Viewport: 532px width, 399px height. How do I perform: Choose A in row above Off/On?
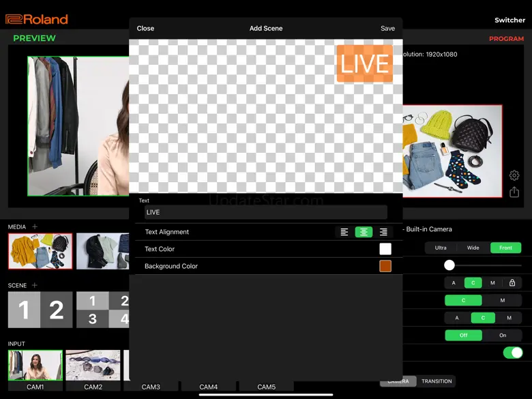click(x=457, y=318)
